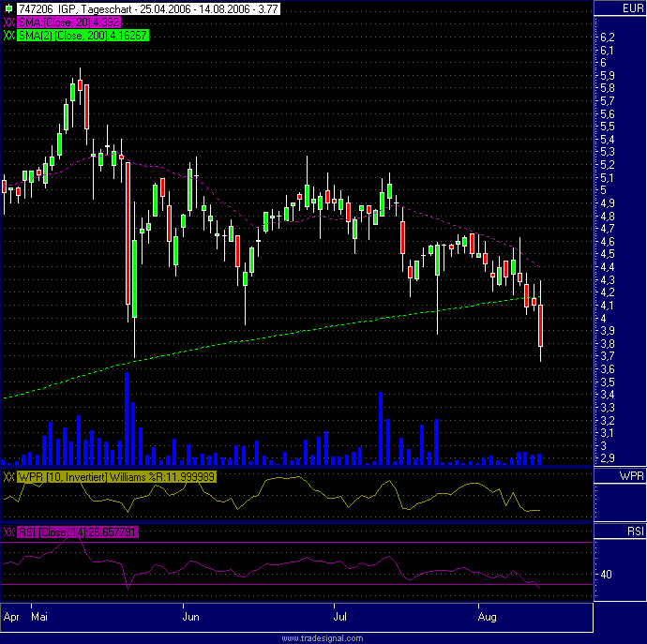Click the 'Aug' month label on time axis
The width and height of the screenshot is (647, 644).
click(x=487, y=617)
